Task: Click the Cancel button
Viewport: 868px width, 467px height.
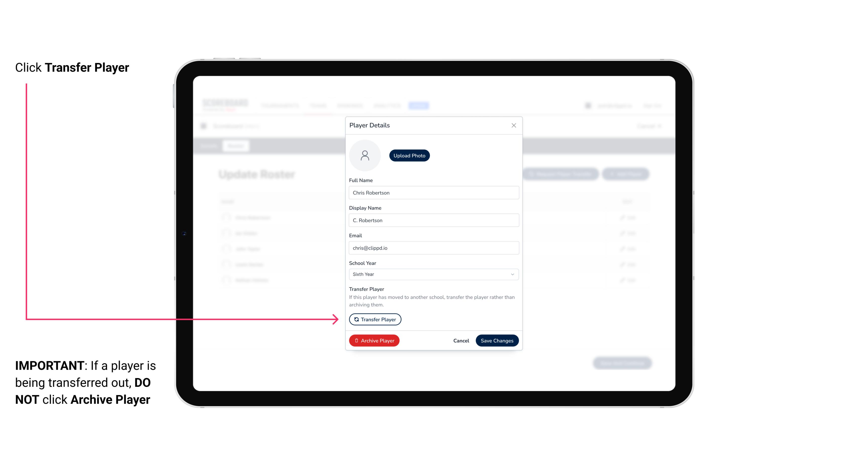Action: point(460,341)
